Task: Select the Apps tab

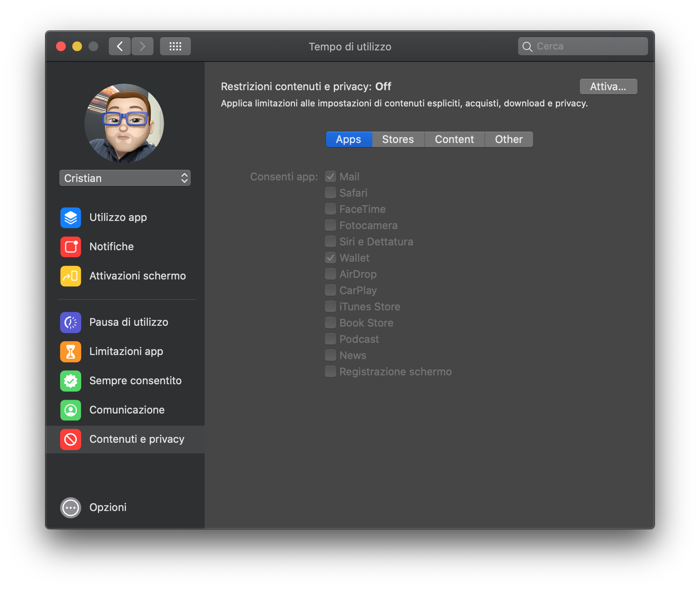Action: point(349,139)
